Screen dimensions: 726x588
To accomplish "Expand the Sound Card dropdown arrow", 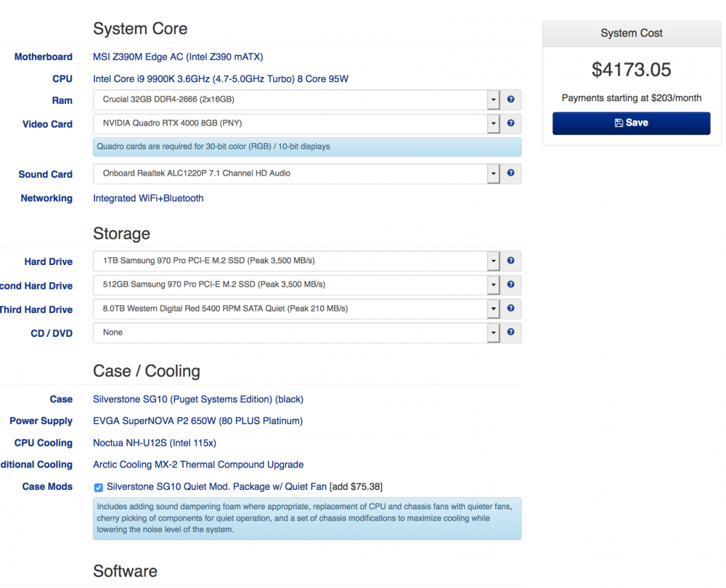I will 494,173.
